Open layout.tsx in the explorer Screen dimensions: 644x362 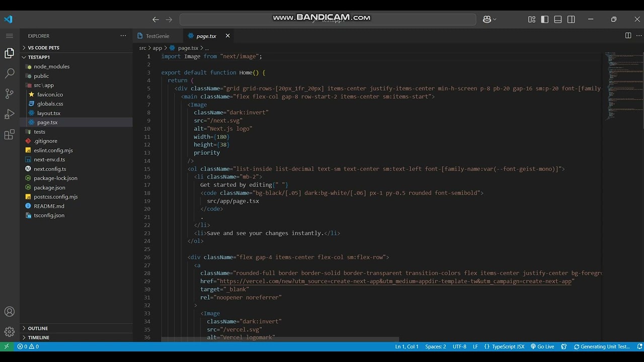pos(76,113)
